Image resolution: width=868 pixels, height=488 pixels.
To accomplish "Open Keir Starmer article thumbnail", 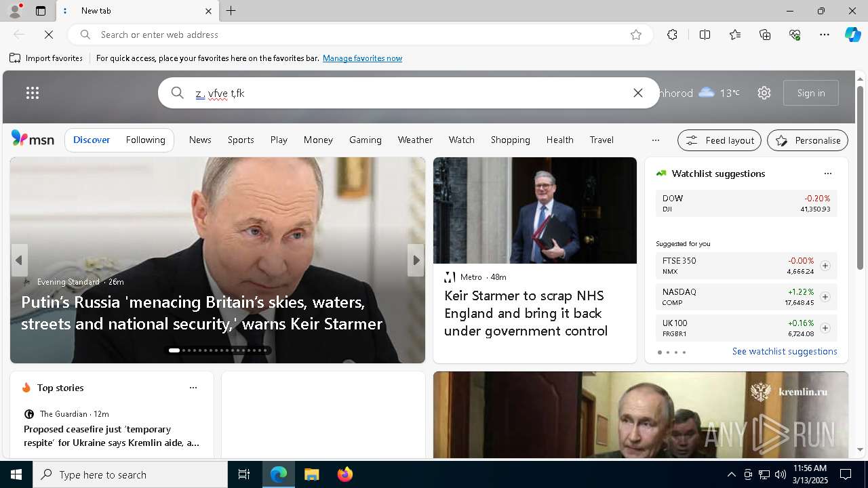I will (x=535, y=210).
